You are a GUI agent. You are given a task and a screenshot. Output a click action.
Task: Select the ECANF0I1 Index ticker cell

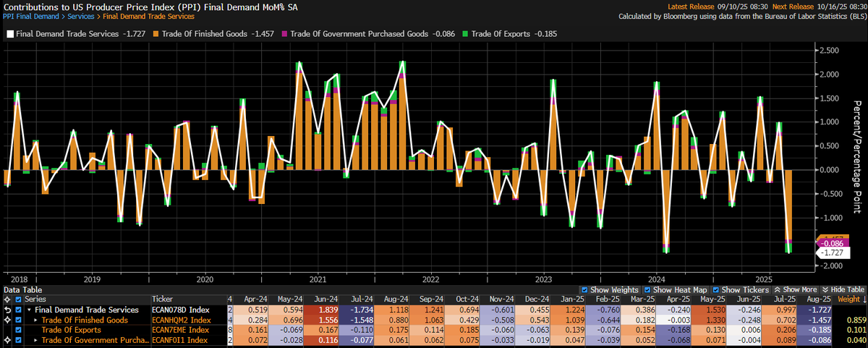[x=188, y=339]
